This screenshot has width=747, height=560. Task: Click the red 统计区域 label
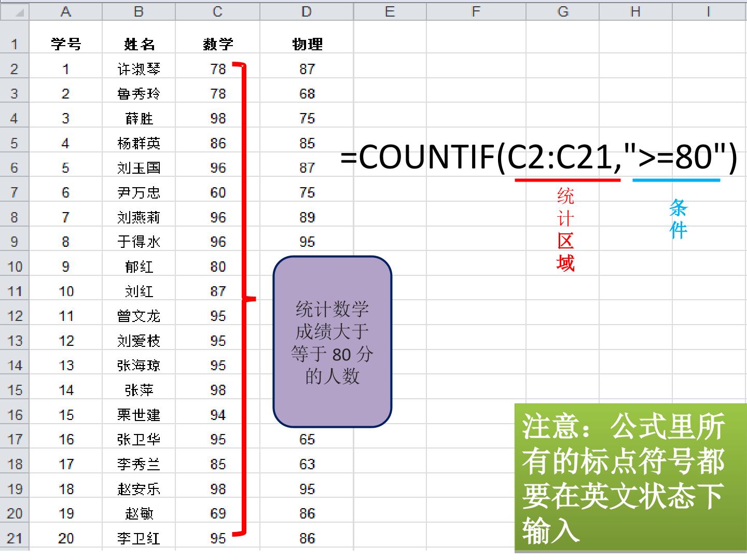coord(565,230)
